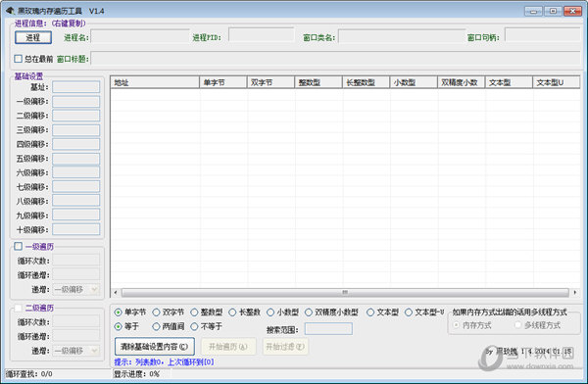This screenshot has width=588, height=384.
Task: Click the 小数型 column header
Action: [x=414, y=82]
